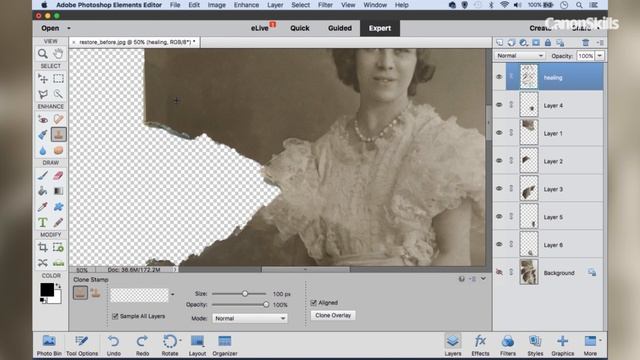Switch to the Quick tab
Viewport: 640px width, 360px height.
tap(300, 28)
